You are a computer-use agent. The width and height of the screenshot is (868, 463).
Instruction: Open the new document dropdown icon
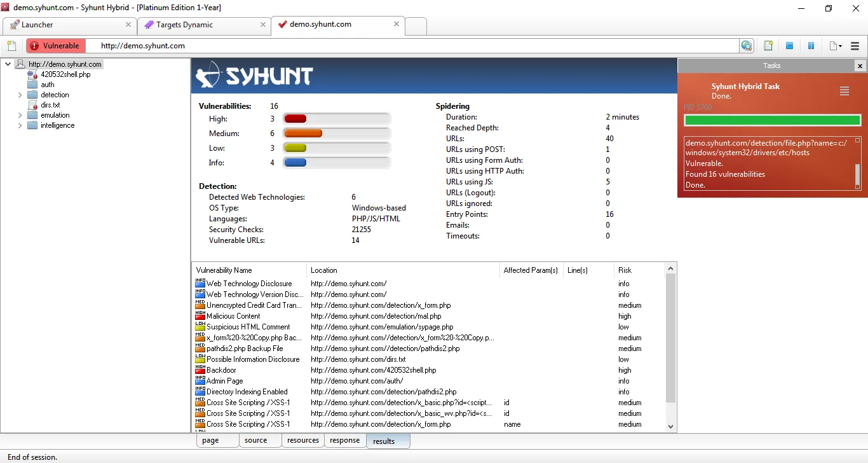(832, 45)
